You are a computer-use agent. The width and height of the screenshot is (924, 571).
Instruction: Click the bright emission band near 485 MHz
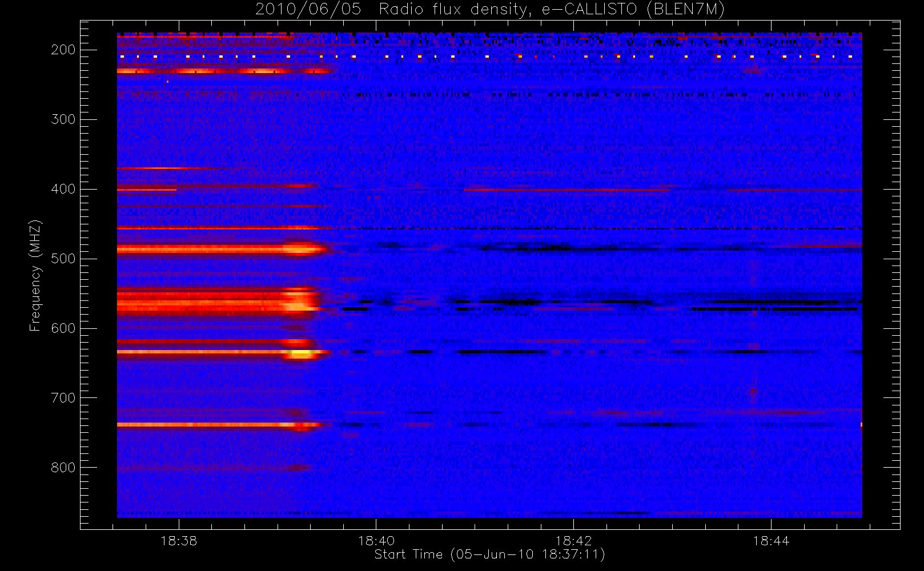coord(222,249)
